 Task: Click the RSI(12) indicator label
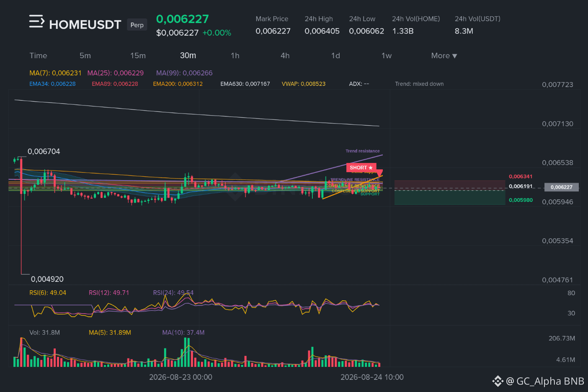tap(109, 293)
